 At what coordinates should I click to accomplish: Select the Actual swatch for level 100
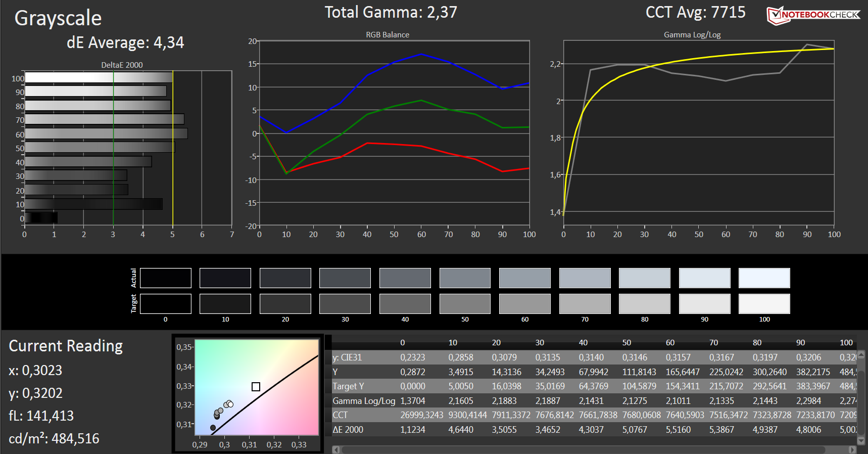point(764,278)
